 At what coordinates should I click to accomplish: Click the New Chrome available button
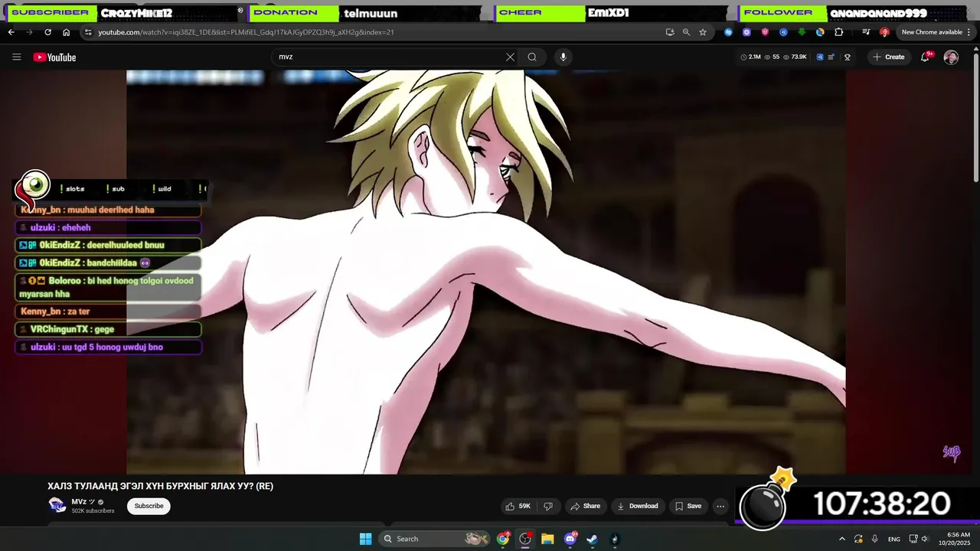pyautogui.click(x=932, y=32)
